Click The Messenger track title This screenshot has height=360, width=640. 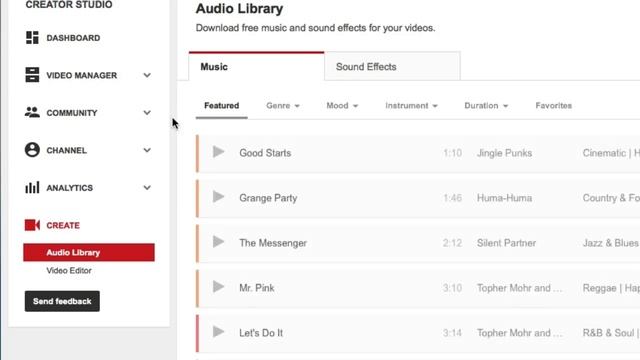click(x=273, y=243)
